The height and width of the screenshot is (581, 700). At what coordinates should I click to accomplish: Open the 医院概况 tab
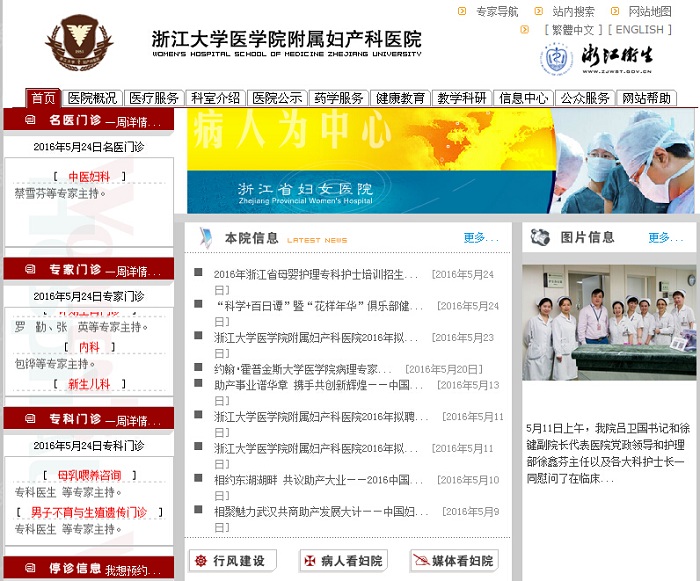click(x=92, y=98)
